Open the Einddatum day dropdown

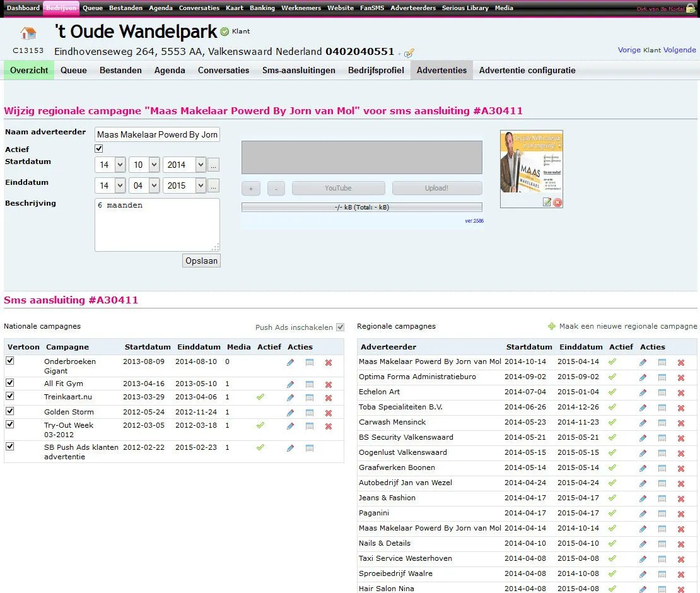[x=110, y=185]
